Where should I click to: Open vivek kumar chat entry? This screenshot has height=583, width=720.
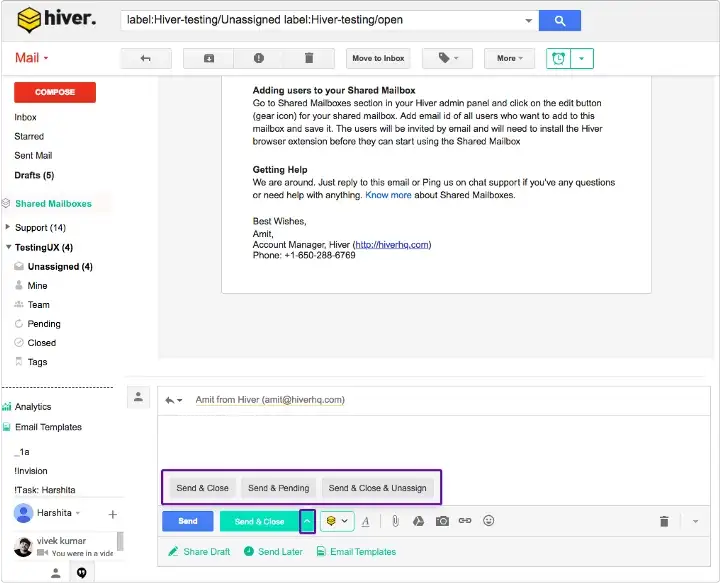pyautogui.click(x=64, y=546)
